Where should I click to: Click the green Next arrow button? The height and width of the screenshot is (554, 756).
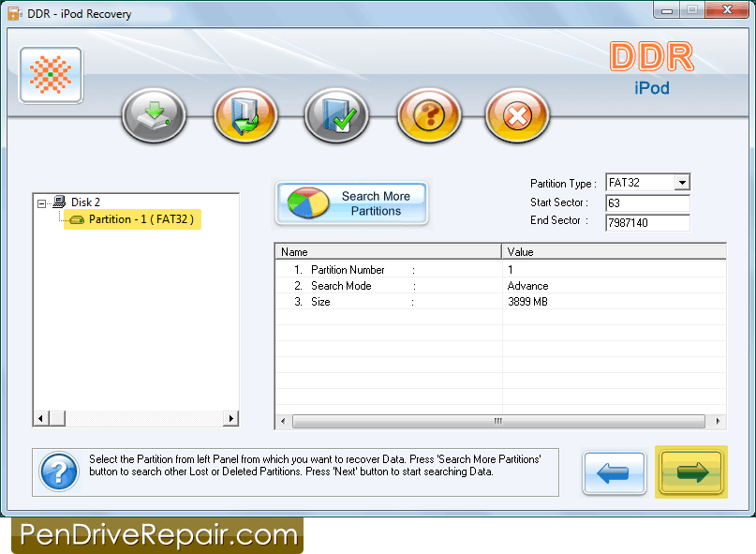[x=691, y=472]
